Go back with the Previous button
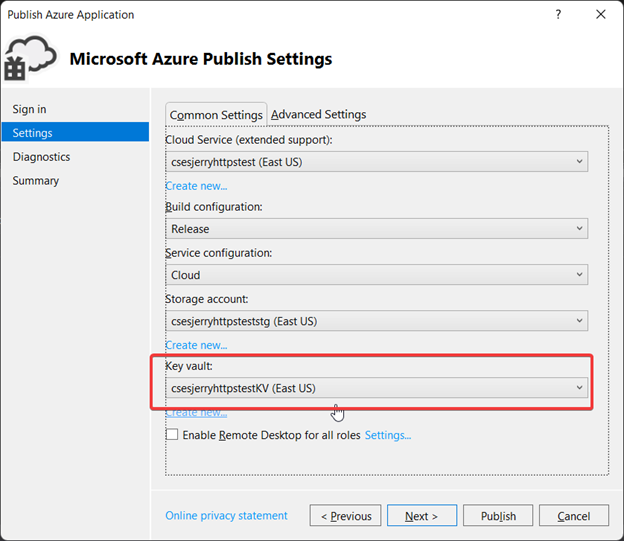Viewport: 624px width, 541px height. click(x=345, y=516)
